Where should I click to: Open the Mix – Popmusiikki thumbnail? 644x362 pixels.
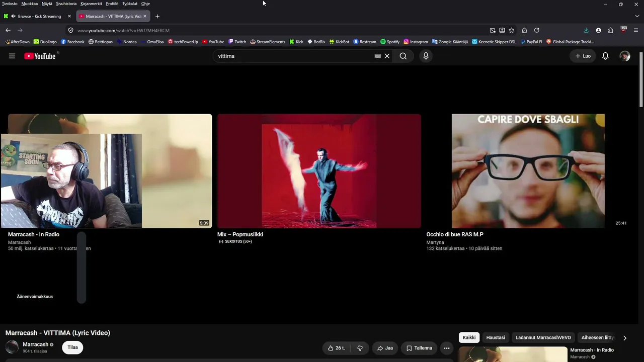coord(319,171)
